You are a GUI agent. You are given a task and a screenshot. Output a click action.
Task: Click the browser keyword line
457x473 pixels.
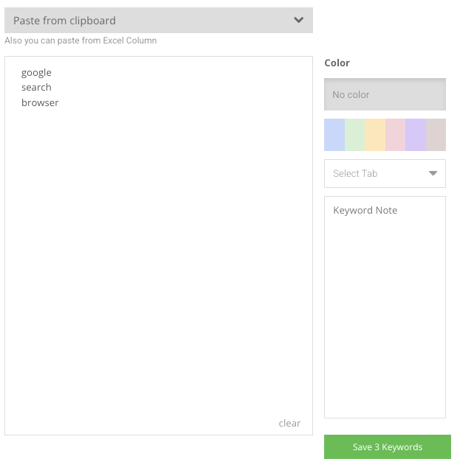[x=40, y=103]
